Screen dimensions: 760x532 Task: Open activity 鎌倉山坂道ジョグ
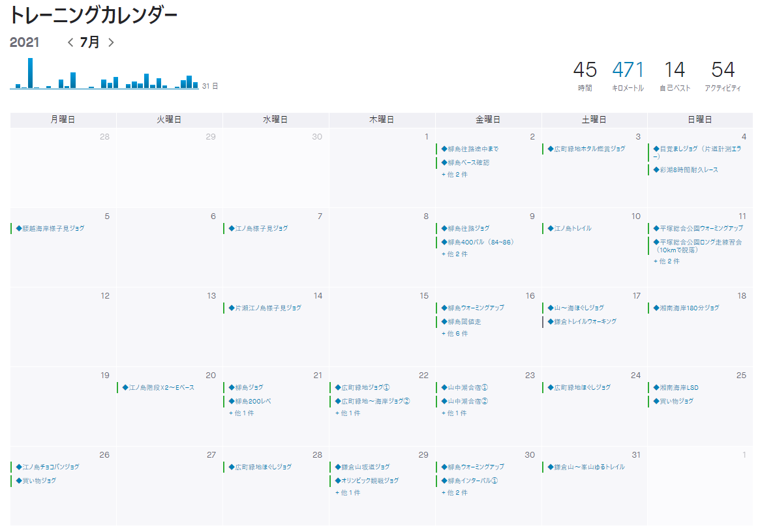[363, 467]
